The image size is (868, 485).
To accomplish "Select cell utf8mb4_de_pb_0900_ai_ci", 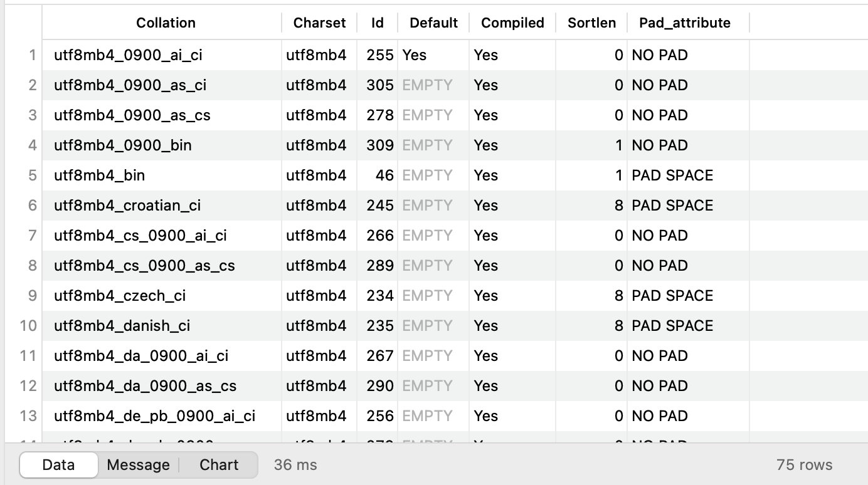I will [155, 416].
